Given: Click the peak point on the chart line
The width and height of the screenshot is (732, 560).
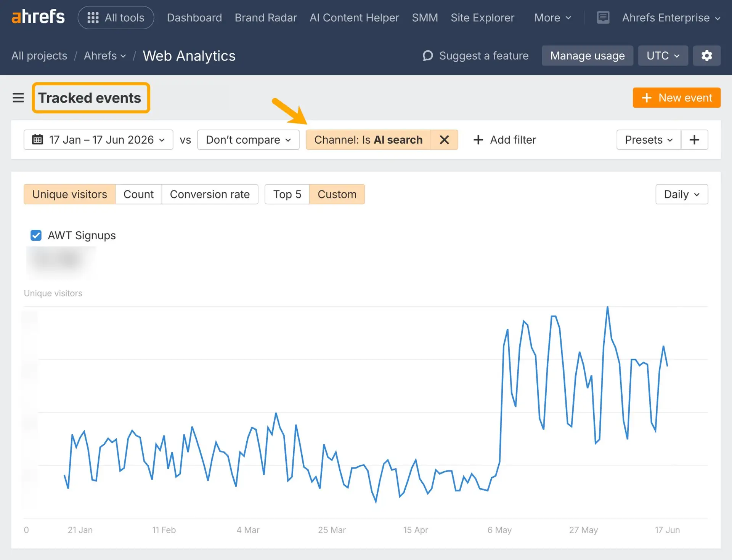Looking at the screenshot, I should tap(607, 307).
